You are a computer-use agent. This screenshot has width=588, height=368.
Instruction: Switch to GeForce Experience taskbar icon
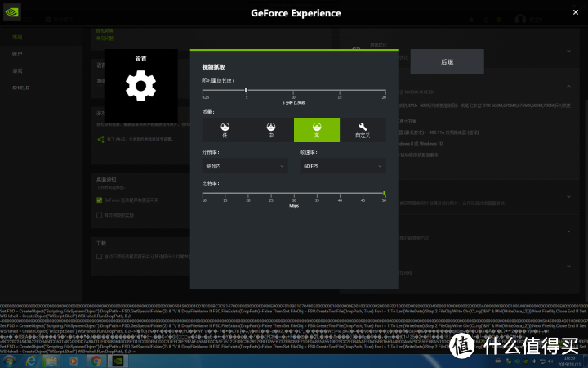[118, 361]
